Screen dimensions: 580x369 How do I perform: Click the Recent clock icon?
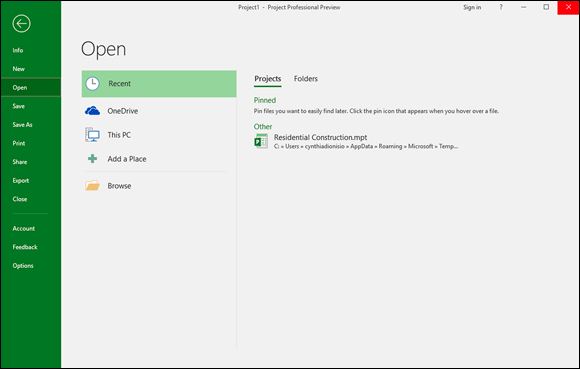click(92, 84)
